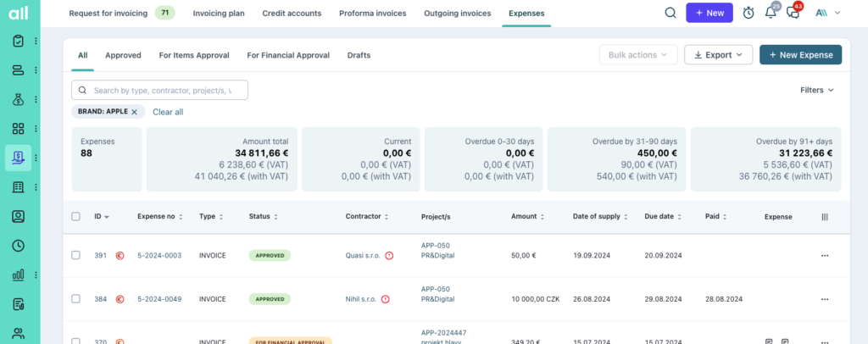Viewport: 868px width, 344px height.
Task: Click the Amount total summary card
Action: click(x=221, y=159)
